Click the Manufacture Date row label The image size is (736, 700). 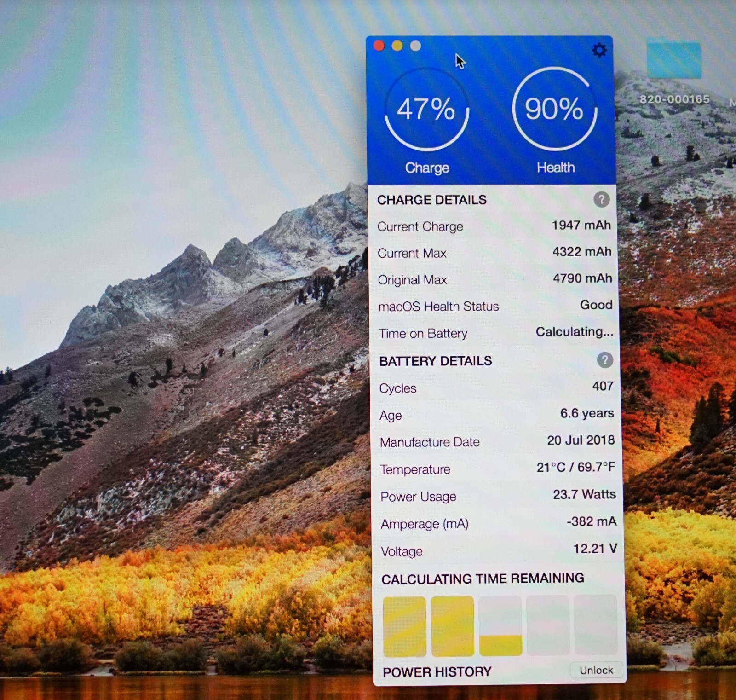tap(430, 442)
